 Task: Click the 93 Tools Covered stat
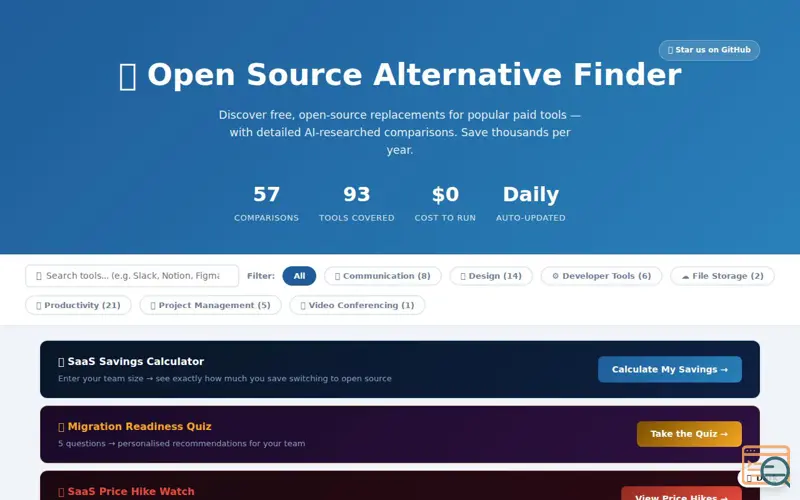[x=357, y=204]
